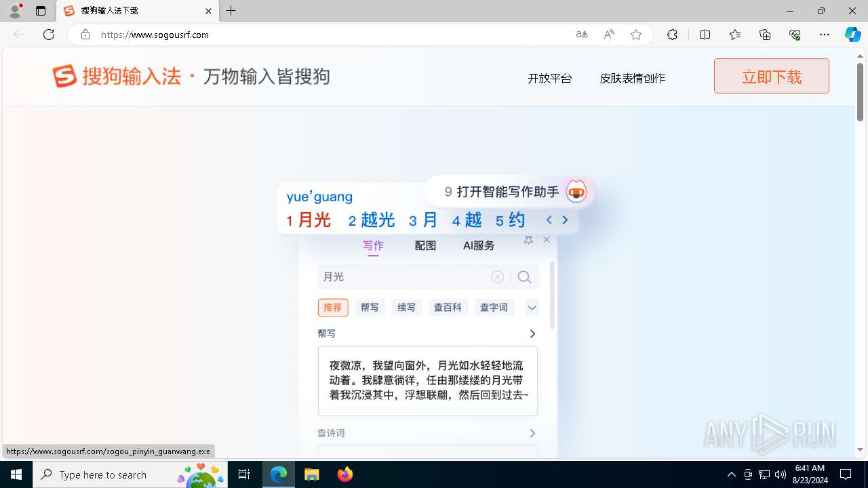Open the volume control tray icon
868x488 pixels.
pyautogui.click(x=781, y=474)
